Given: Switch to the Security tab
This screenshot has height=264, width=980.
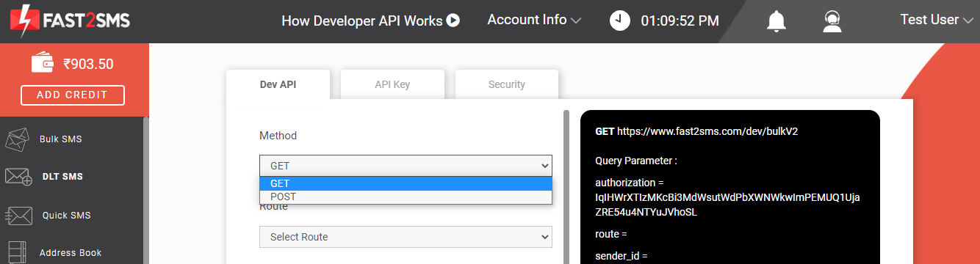Looking at the screenshot, I should [x=507, y=84].
